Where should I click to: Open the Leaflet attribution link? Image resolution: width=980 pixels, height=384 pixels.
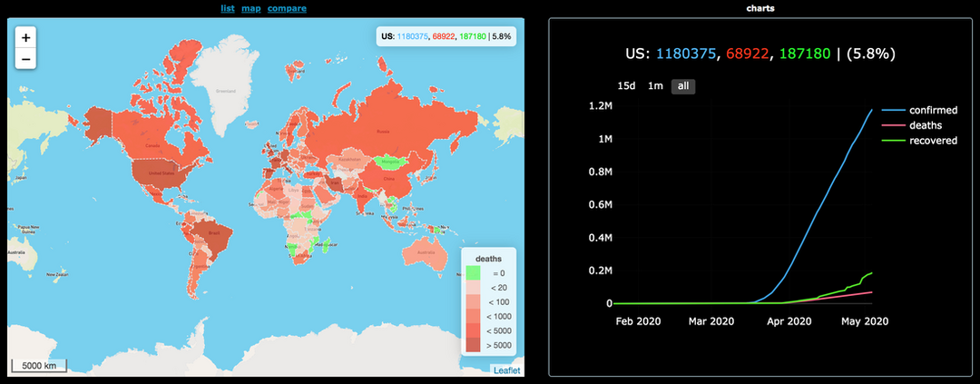coord(506,369)
